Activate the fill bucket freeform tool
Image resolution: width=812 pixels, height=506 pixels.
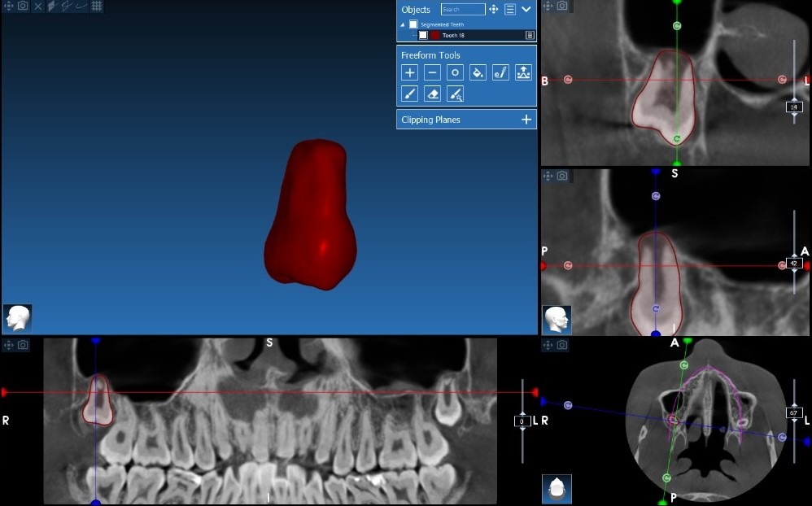click(478, 73)
